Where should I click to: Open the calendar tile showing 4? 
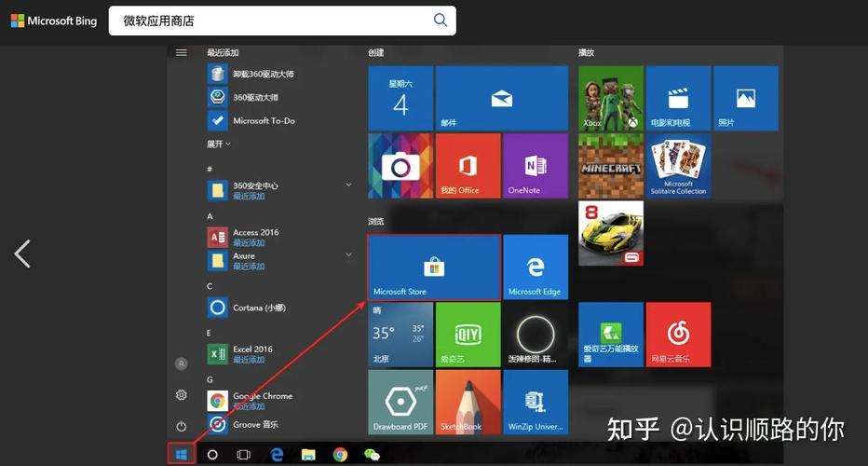[x=400, y=98]
